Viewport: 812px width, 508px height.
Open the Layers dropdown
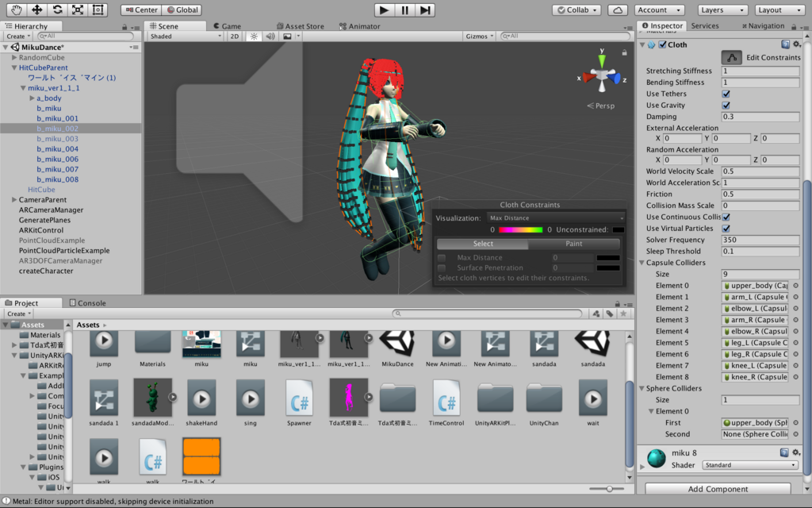pos(722,10)
